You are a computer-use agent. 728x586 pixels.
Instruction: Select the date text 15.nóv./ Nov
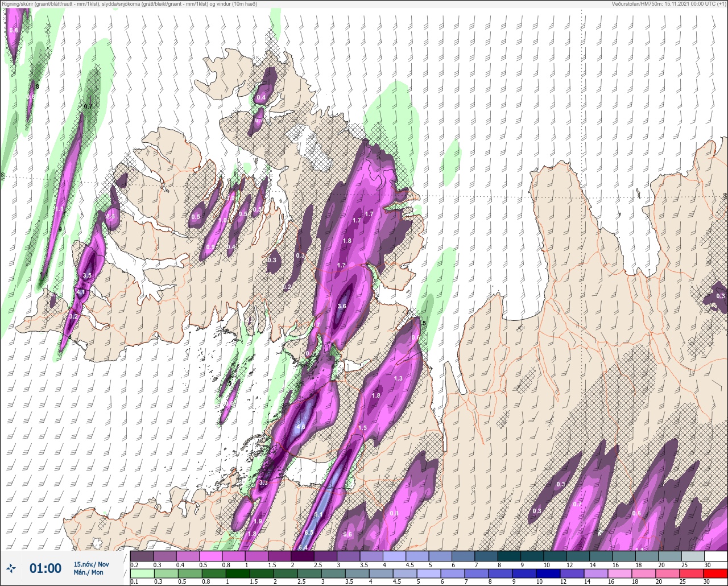pos(91,564)
